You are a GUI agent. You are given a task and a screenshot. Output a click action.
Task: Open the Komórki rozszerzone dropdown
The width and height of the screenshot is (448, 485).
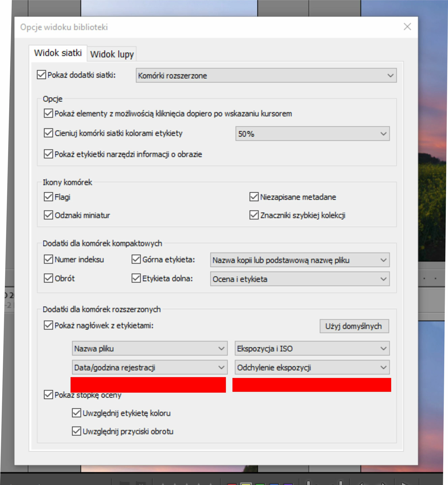point(266,75)
